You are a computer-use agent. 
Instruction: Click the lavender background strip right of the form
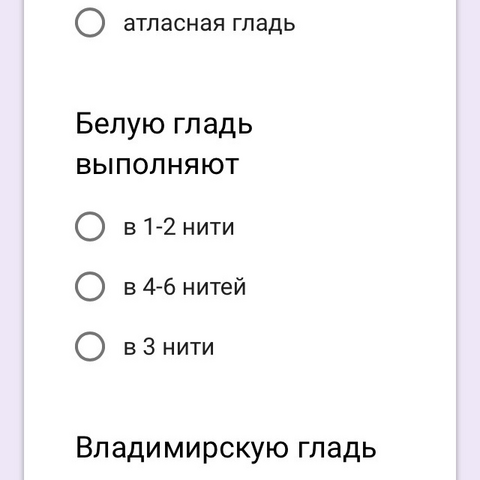click(468, 240)
